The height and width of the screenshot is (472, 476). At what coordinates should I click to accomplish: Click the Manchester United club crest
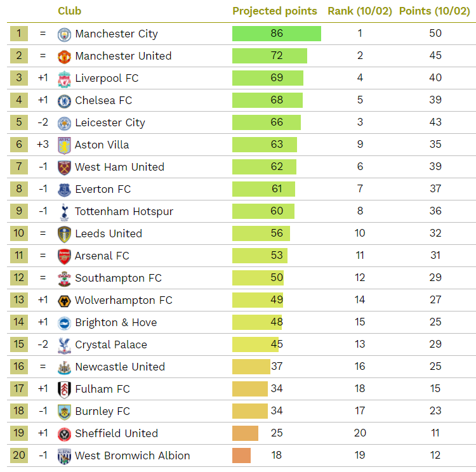coord(64,56)
